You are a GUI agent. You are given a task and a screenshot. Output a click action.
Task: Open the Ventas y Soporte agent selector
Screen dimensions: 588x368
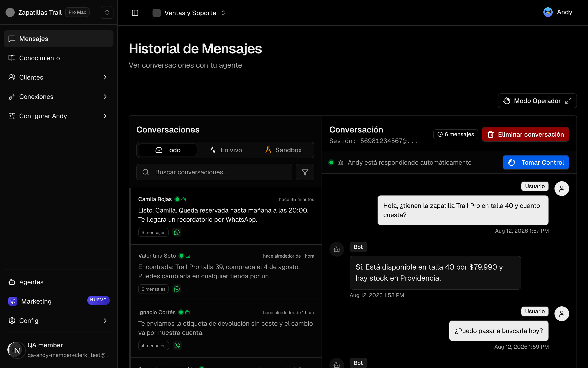pos(189,13)
